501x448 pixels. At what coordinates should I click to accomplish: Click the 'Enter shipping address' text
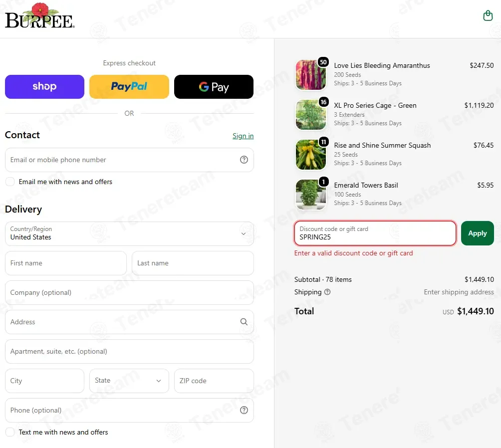[x=459, y=292]
